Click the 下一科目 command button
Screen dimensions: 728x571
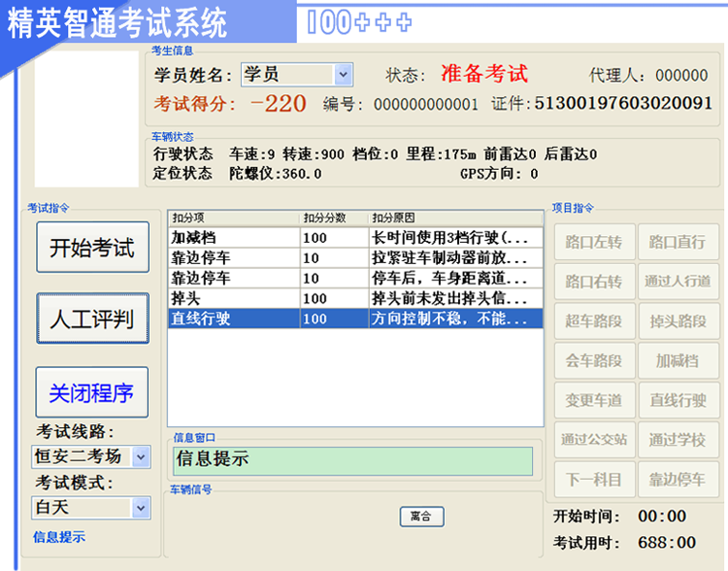tap(594, 480)
